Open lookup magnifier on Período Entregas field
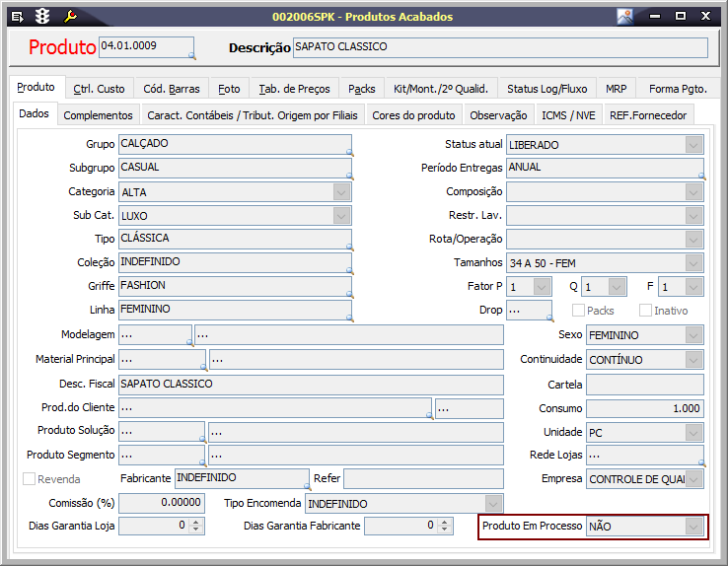 pos(702,176)
